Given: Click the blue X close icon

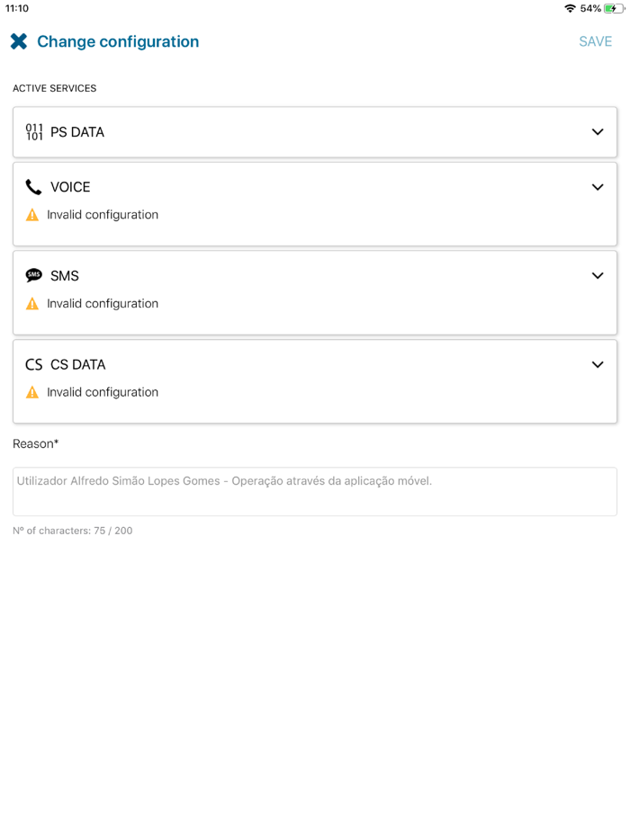Looking at the screenshot, I should 17,40.
